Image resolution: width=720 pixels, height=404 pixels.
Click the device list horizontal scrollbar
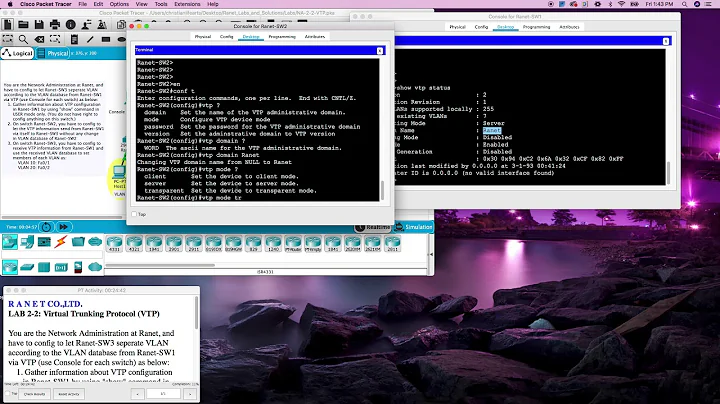160,265
